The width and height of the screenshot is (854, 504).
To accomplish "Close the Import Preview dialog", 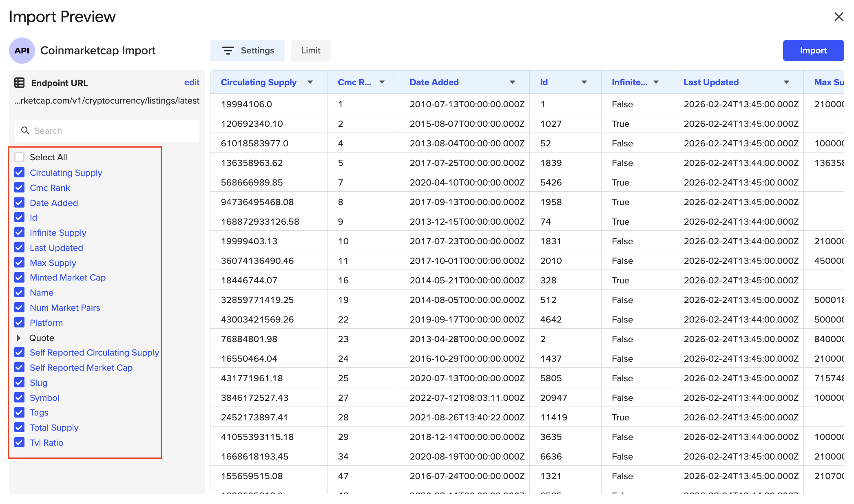I will (x=839, y=17).
